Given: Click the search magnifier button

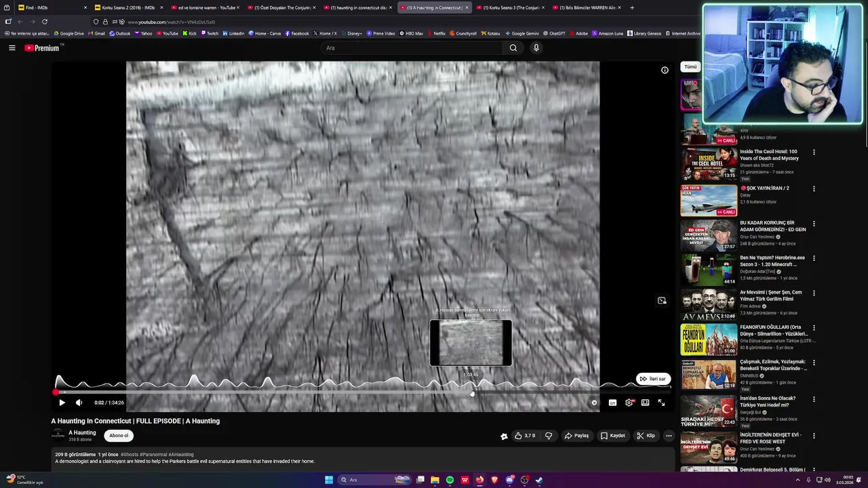Looking at the screenshot, I should tap(513, 47).
